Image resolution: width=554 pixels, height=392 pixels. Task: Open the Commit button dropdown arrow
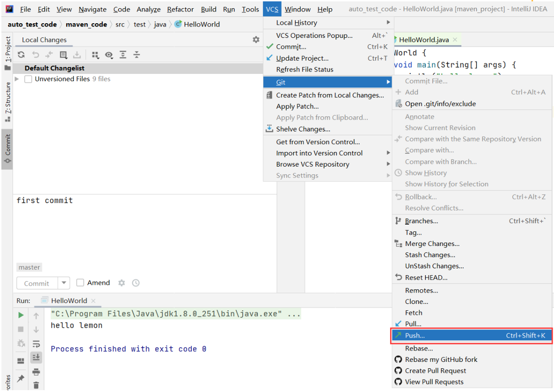pos(64,283)
